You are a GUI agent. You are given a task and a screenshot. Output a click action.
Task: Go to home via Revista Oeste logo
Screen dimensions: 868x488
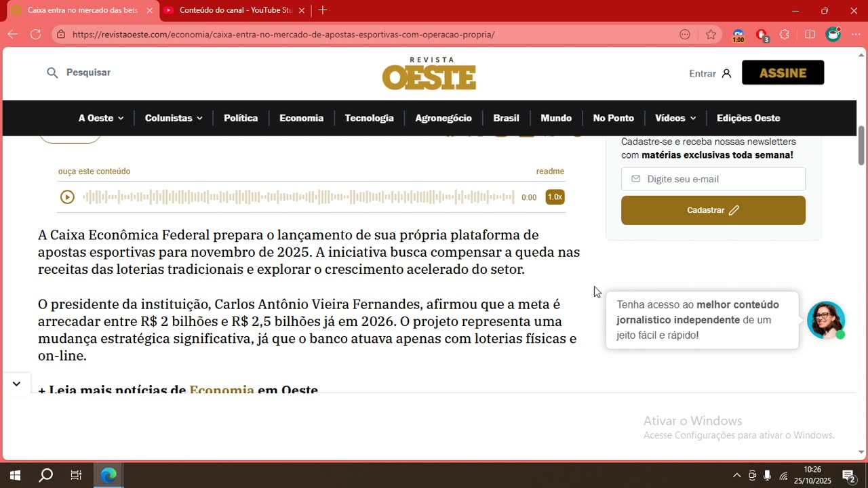pyautogui.click(x=429, y=73)
